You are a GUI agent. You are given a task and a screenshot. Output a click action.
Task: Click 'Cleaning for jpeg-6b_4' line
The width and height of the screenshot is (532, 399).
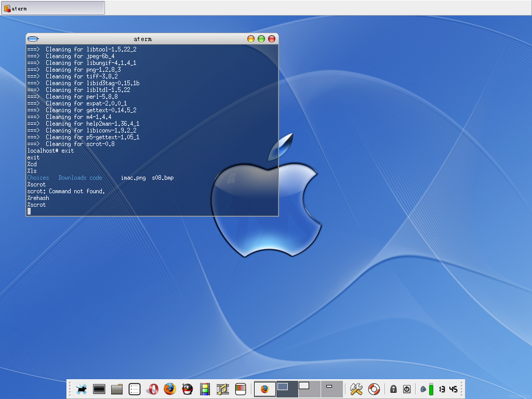(71, 56)
